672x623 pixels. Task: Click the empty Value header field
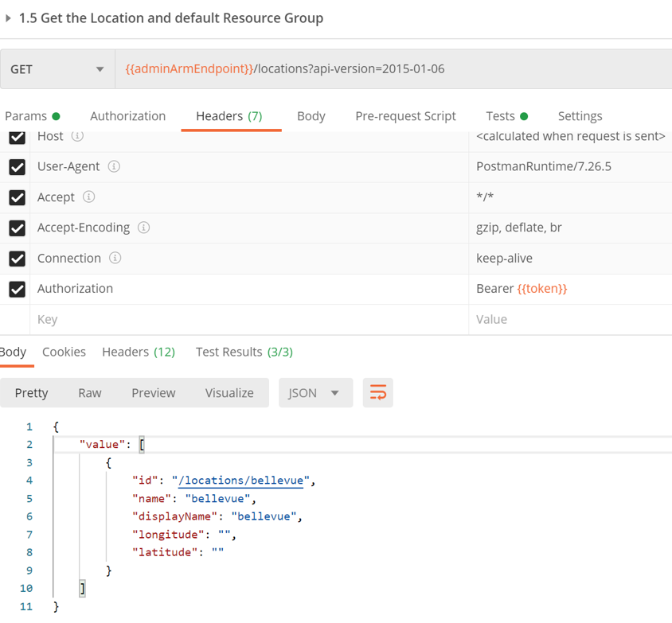[x=570, y=319]
